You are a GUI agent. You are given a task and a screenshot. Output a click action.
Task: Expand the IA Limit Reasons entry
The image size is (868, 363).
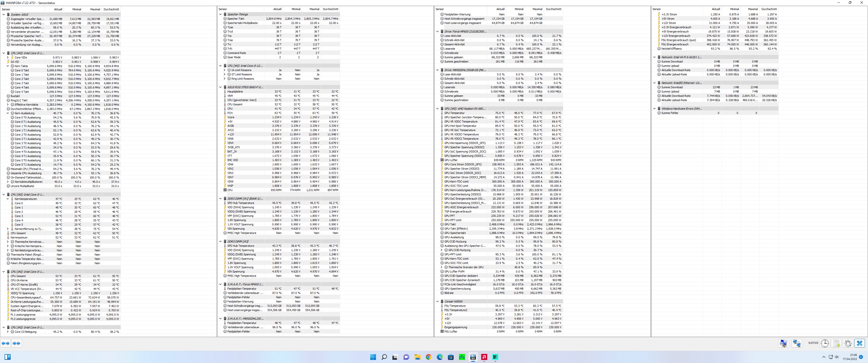coord(224,70)
